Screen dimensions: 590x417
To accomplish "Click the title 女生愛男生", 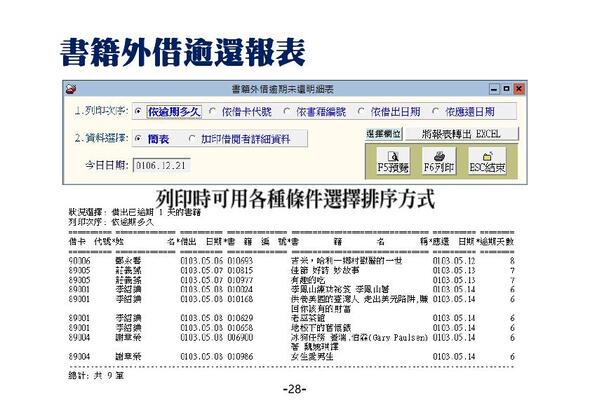I will point(312,357).
